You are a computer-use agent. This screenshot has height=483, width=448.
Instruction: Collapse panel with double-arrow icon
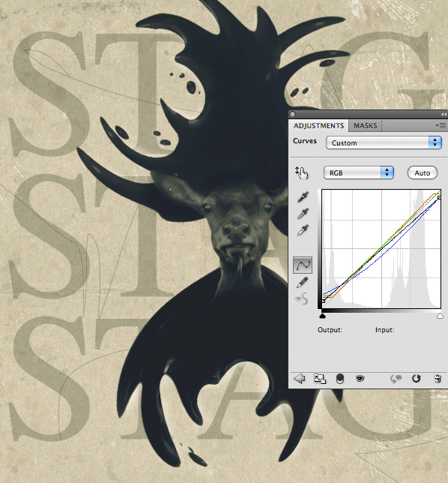coord(444,114)
